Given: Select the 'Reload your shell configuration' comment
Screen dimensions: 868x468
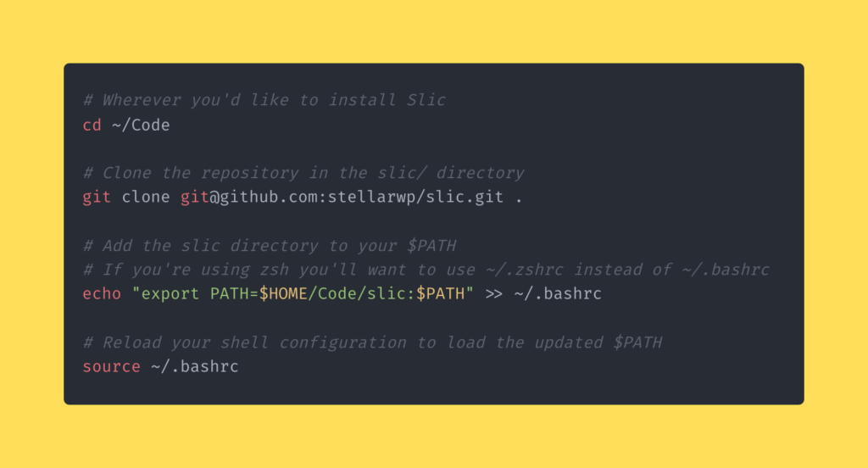Looking at the screenshot, I should tap(372, 343).
